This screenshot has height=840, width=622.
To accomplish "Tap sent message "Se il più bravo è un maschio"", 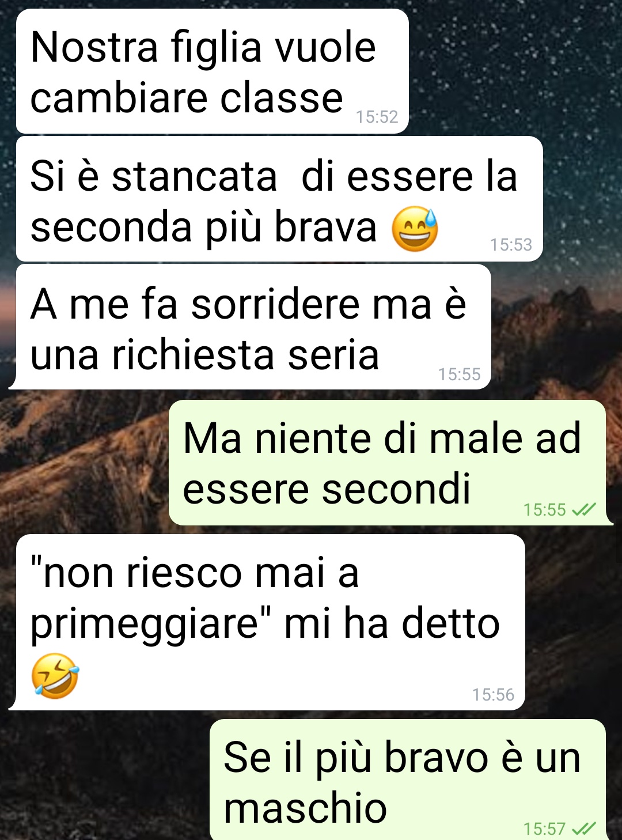I will coord(408,780).
